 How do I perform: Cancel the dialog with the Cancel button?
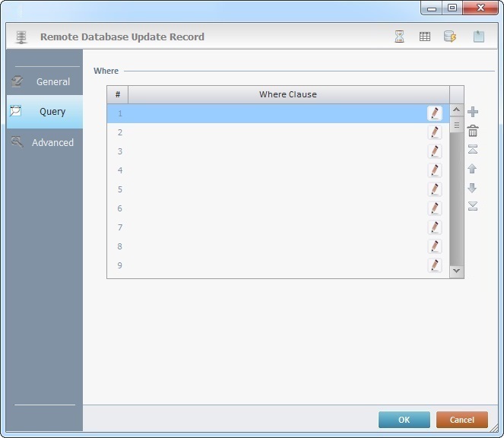(461, 420)
